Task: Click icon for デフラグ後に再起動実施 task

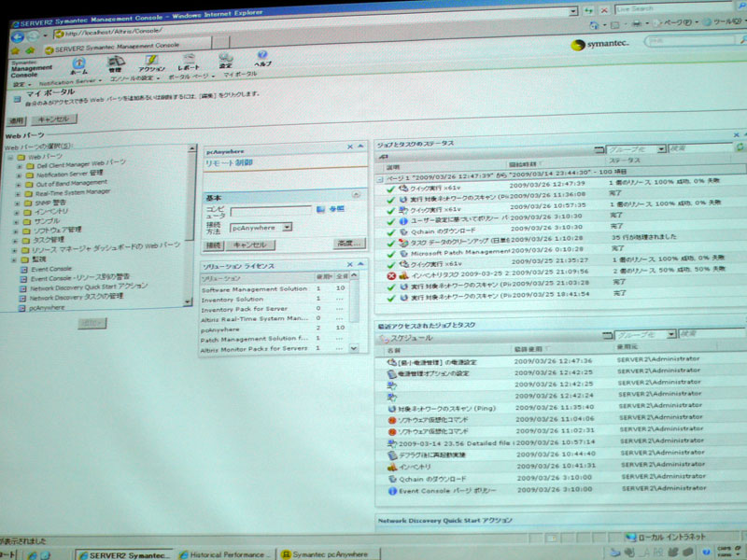Action: tap(392, 455)
